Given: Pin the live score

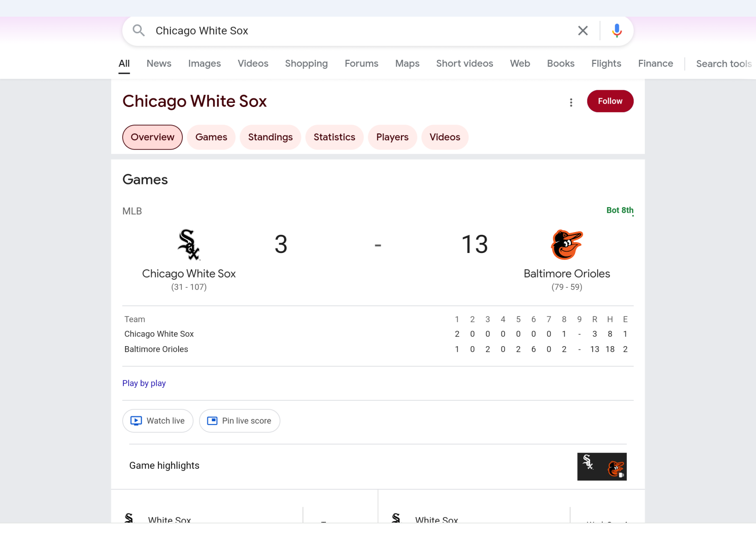Looking at the screenshot, I should point(239,421).
